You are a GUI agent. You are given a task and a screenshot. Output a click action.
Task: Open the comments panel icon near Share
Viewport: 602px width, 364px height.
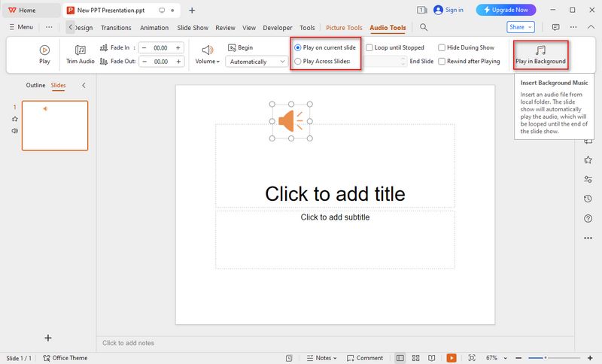(x=555, y=27)
